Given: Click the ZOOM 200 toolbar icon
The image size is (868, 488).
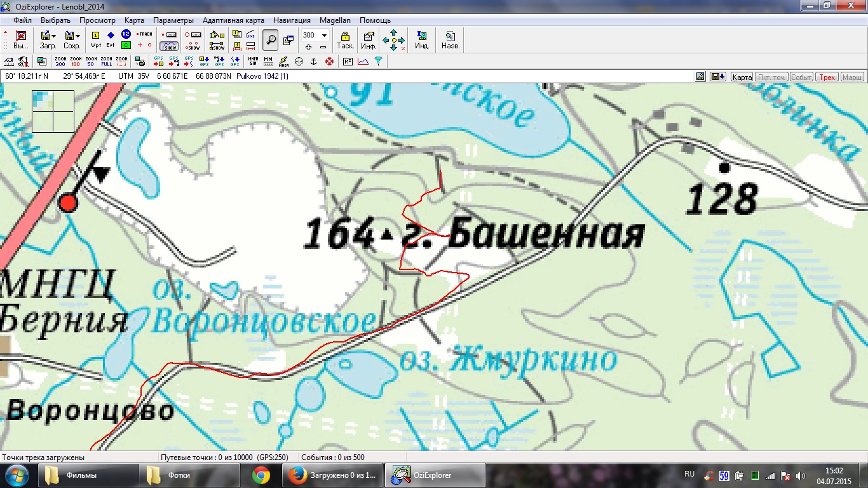Looking at the screenshot, I should [60, 62].
